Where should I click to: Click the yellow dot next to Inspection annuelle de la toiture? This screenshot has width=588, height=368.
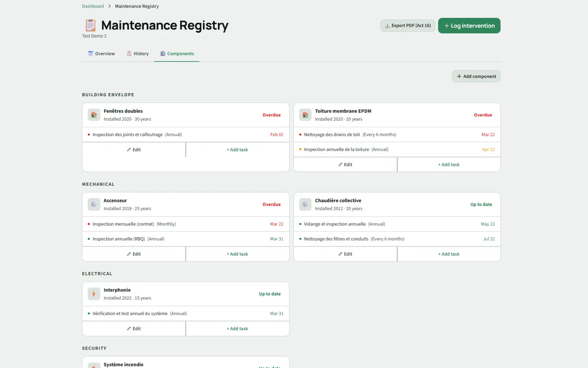300,149
